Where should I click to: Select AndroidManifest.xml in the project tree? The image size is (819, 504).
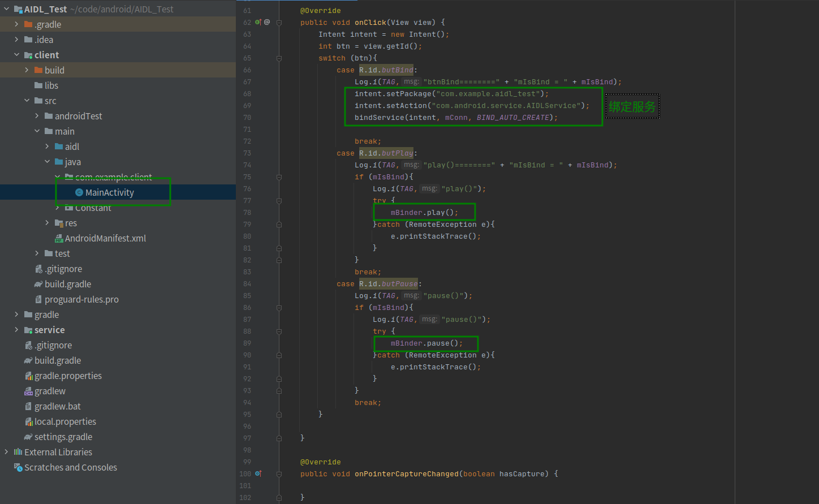105,239
